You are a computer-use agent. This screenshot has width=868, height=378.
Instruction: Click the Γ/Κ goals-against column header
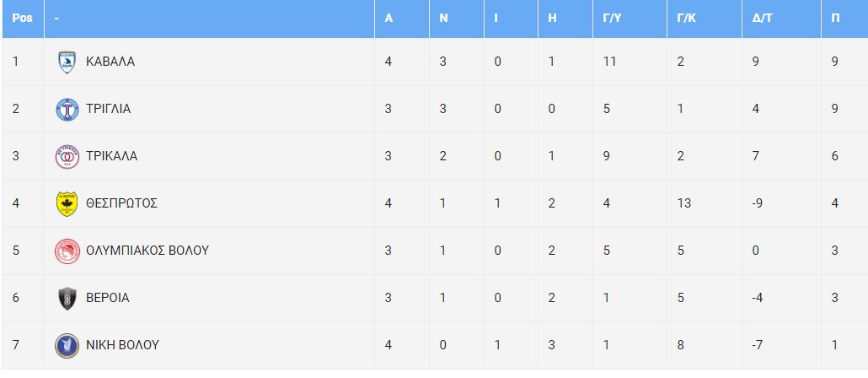[x=686, y=19]
